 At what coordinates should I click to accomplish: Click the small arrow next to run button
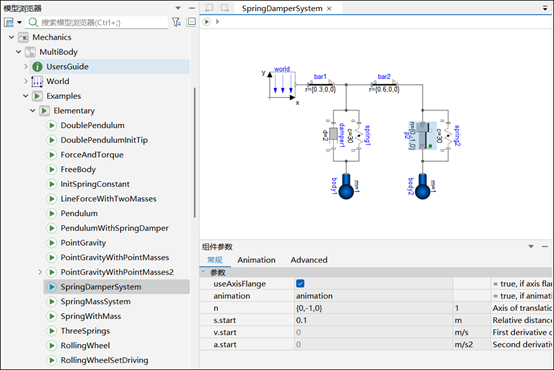(218, 22)
